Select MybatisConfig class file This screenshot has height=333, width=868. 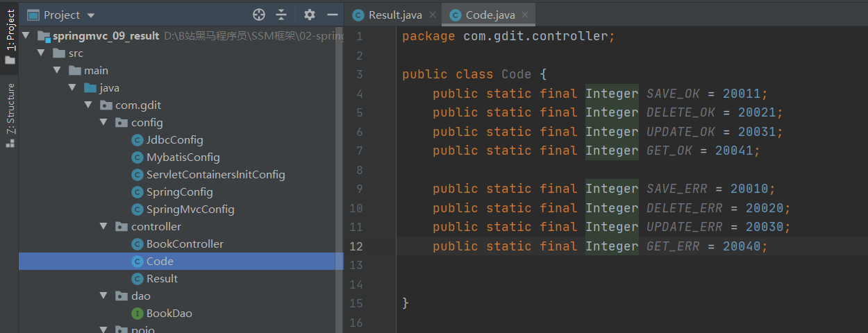point(183,157)
